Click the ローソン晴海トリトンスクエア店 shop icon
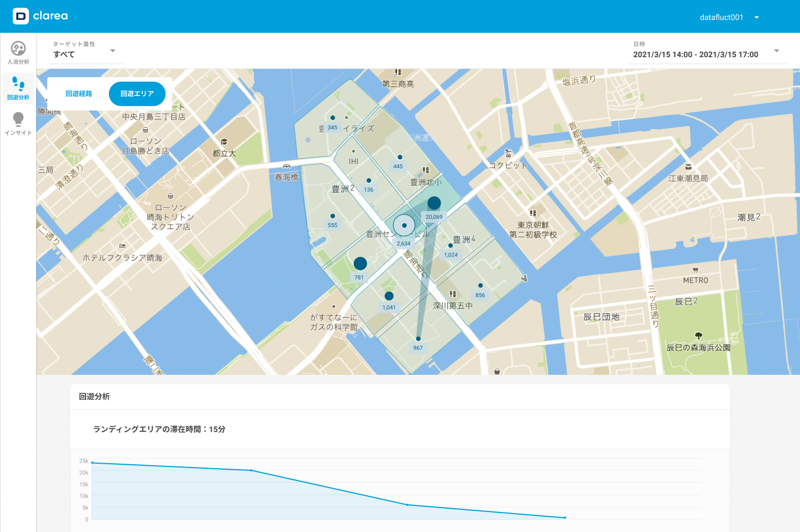Image resolution: width=800 pixels, height=532 pixels. point(171,196)
